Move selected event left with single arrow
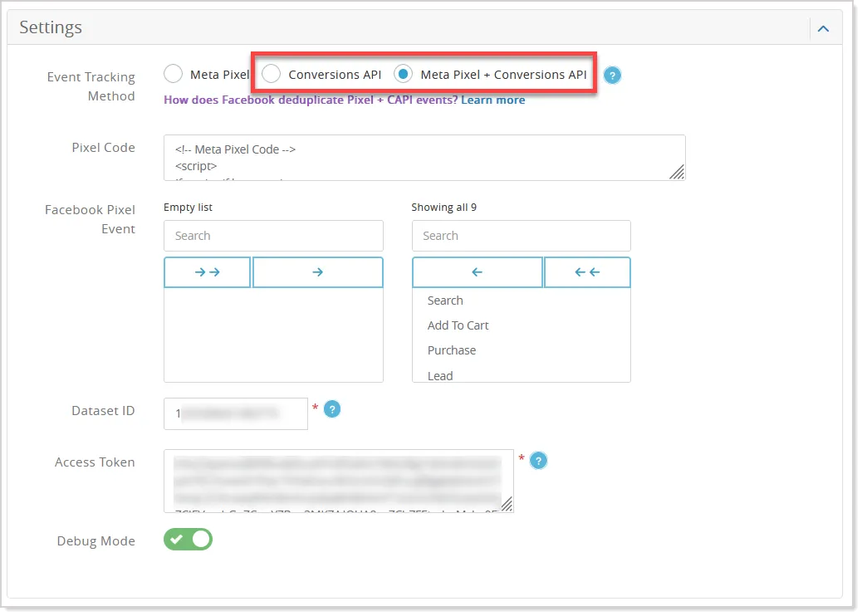 pyautogui.click(x=478, y=272)
